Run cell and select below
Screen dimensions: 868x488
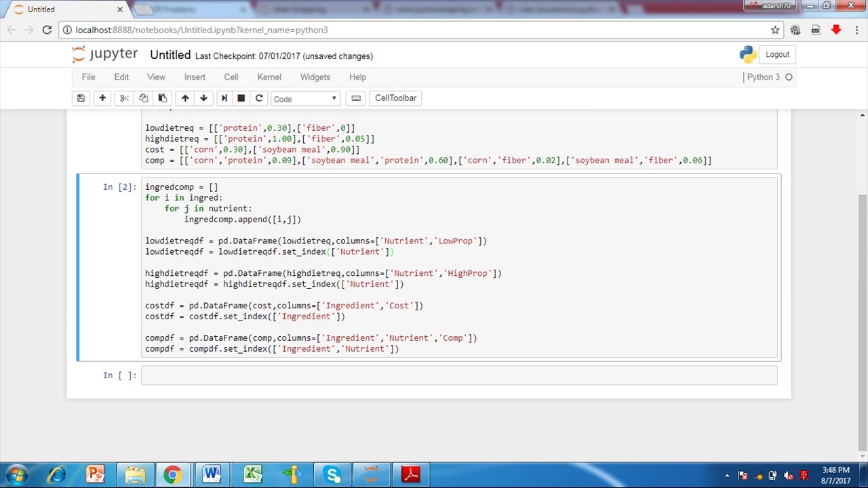click(x=224, y=98)
